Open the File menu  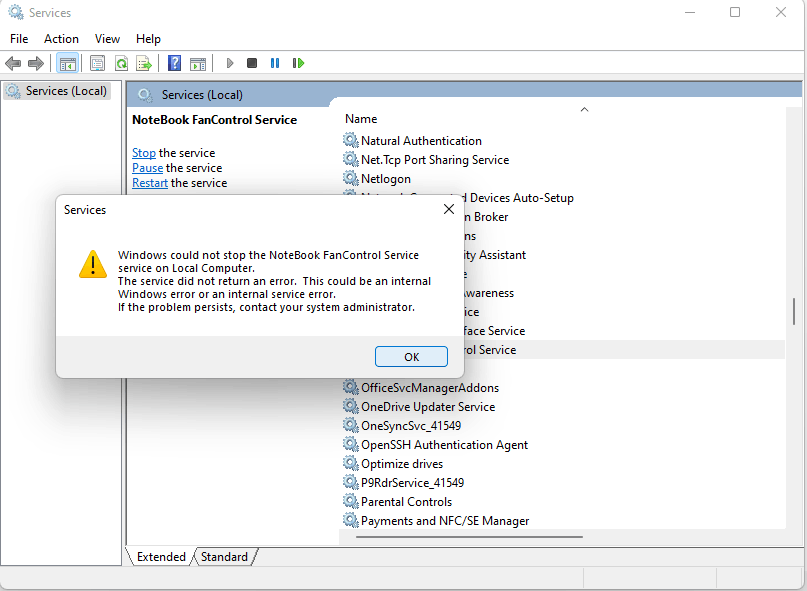pyautogui.click(x=19, y=39)
